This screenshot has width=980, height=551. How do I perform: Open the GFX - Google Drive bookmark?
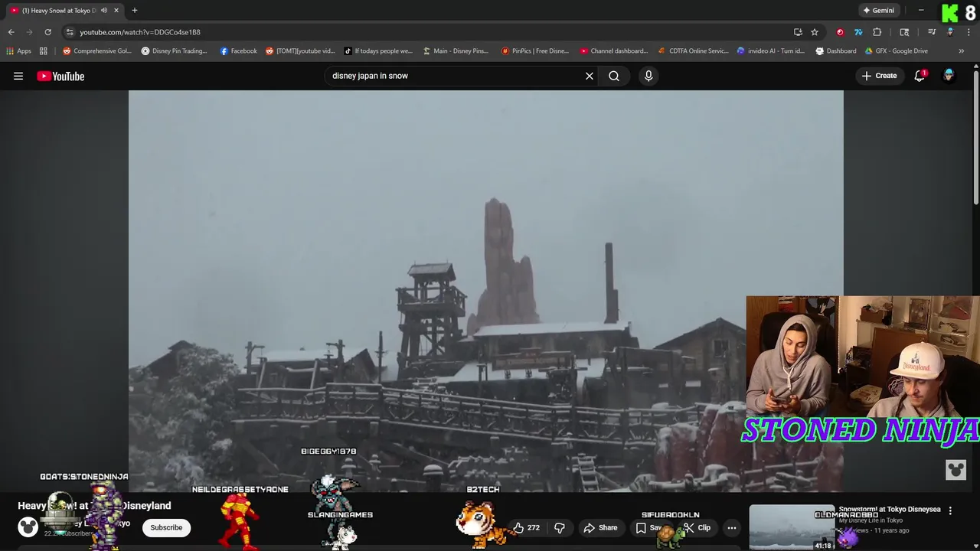897,51
